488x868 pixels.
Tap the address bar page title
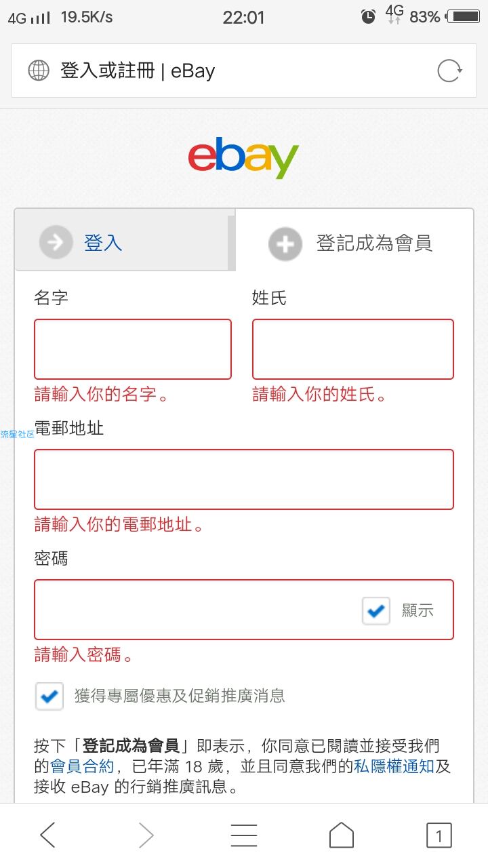(138, 71)
